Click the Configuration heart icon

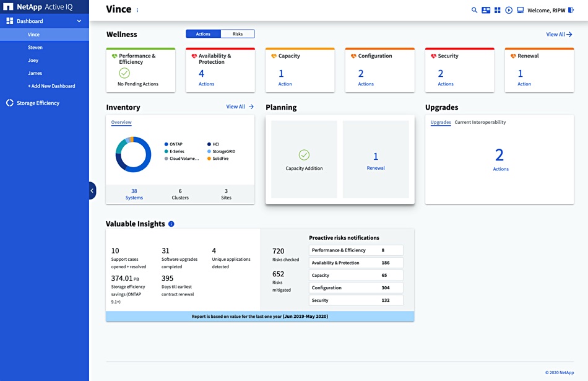coord(353,56)
